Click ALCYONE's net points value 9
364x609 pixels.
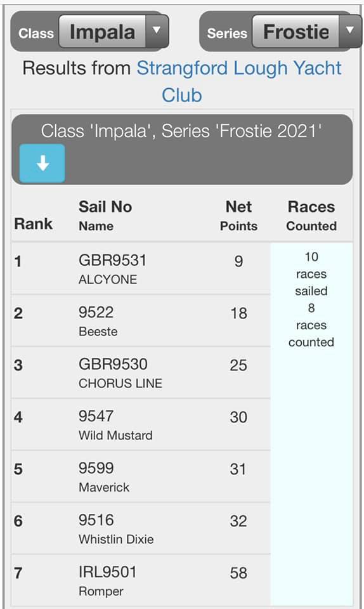click(238, 261)
